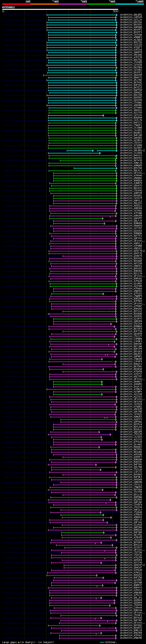Click the hit label UniRef100_A7PZ35
This screenshot has height=644, width=146.
coord(131,58)
